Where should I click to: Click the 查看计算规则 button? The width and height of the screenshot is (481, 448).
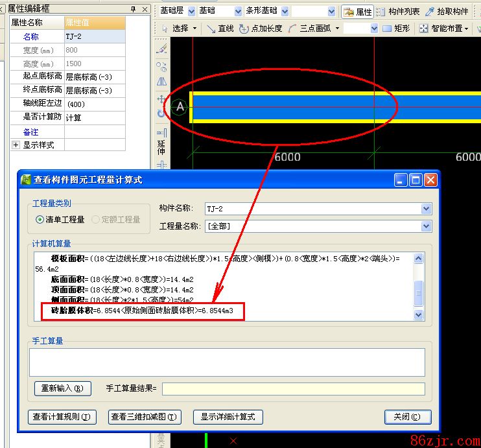[x=62, y=417]
